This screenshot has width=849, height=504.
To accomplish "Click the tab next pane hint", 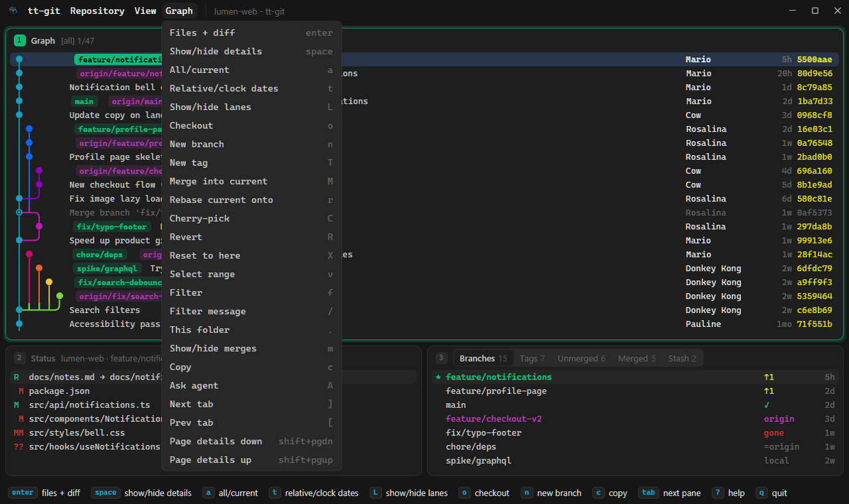I will pyautogui.click(x=670, y=493).
